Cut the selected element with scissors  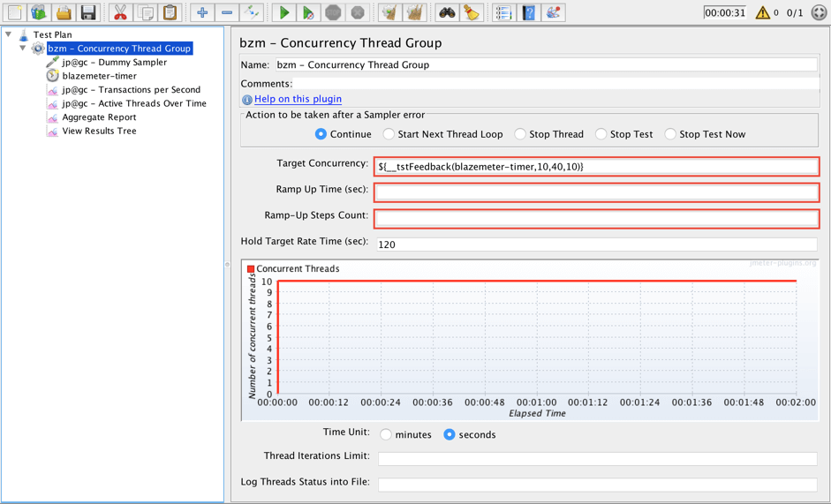pos(120,12)
